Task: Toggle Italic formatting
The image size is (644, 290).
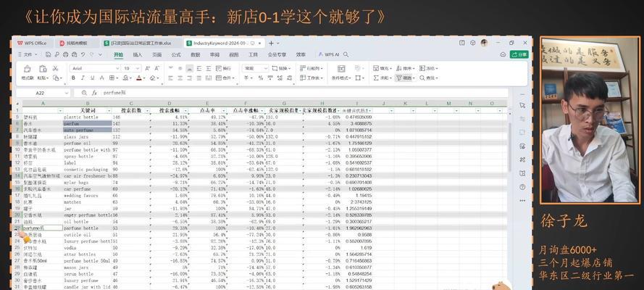Action: click(83, 78)
